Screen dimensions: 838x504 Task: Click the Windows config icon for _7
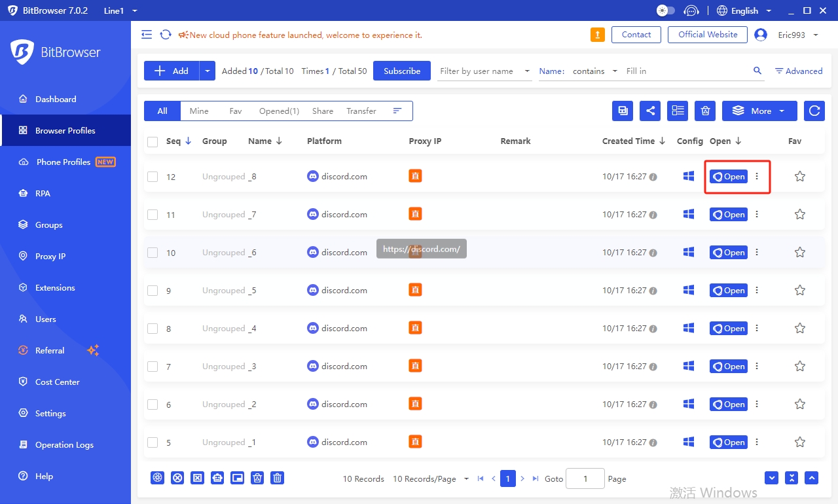[689, 214]
